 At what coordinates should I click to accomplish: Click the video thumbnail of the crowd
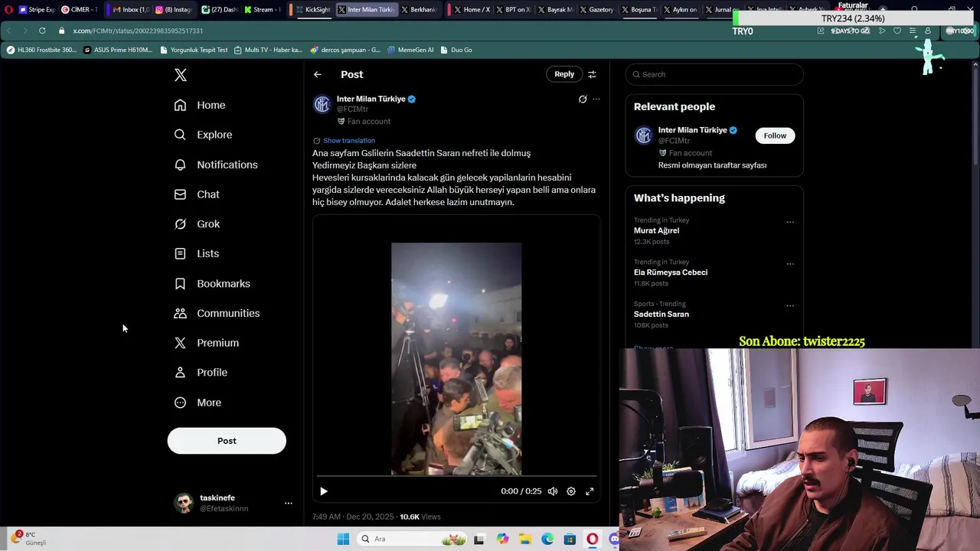(456, 359)
